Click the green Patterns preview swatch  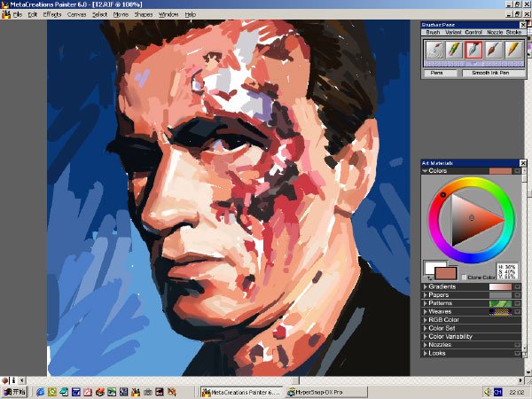(x=500, y=303)
